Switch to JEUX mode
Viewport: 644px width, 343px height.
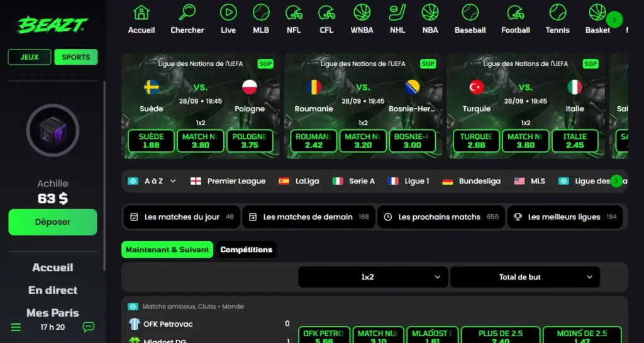click(x=30, y=57)
